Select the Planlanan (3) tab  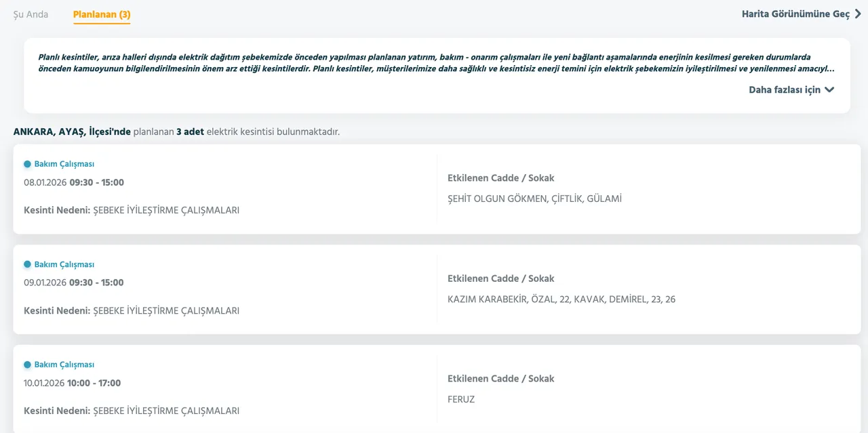(102, 14)
